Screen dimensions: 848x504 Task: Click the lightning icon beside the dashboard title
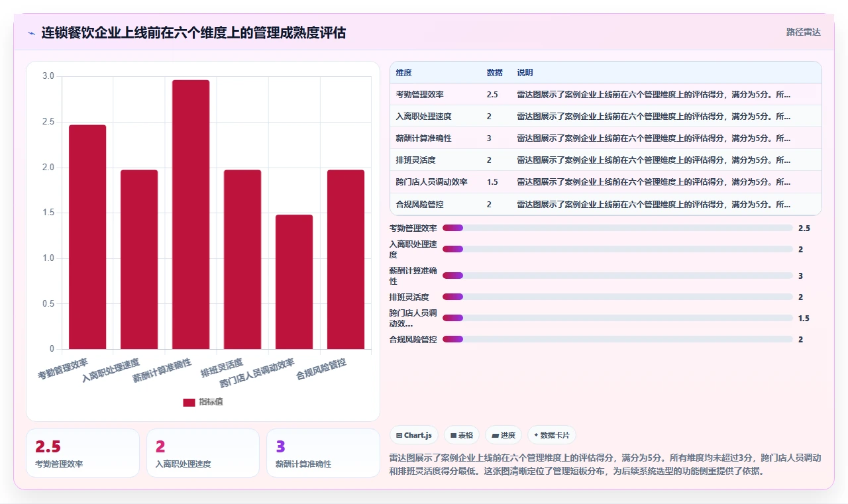click(31, 32)
